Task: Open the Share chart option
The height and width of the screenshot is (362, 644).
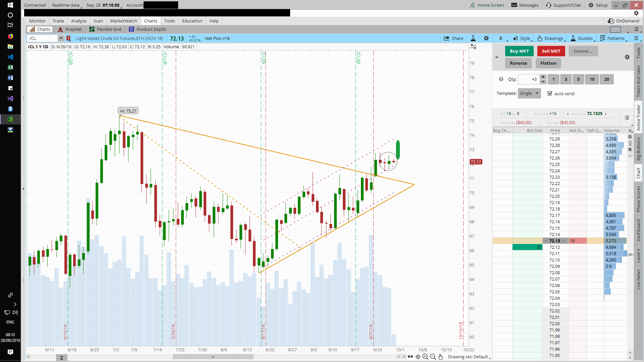Action: (453, 38)
